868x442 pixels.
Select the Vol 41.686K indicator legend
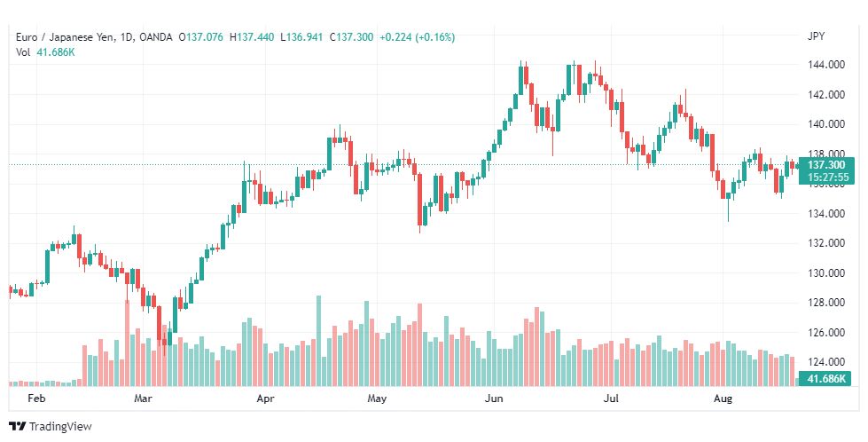point(45,52)
